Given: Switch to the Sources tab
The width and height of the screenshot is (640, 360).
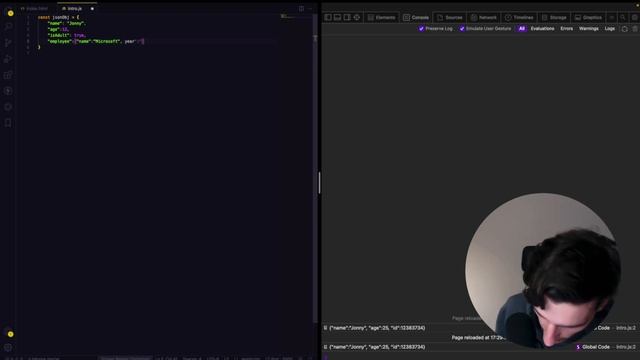Looking at the screenshot, I should pyautogui.click(x=450, y=18).
